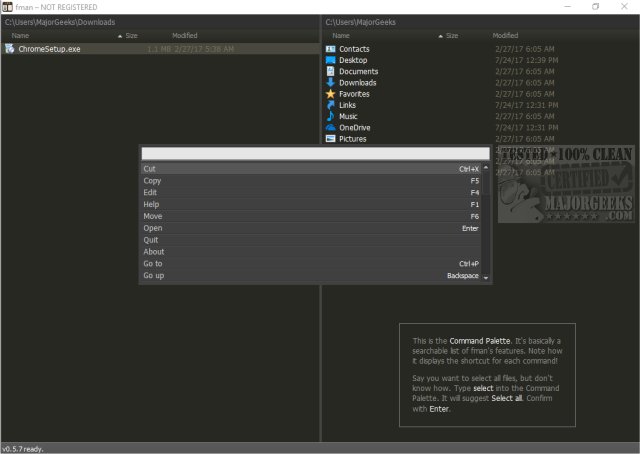Select the ChromeSetup.exe file name
The width and height of the screenshot is (640, 454).
point(49,49)
